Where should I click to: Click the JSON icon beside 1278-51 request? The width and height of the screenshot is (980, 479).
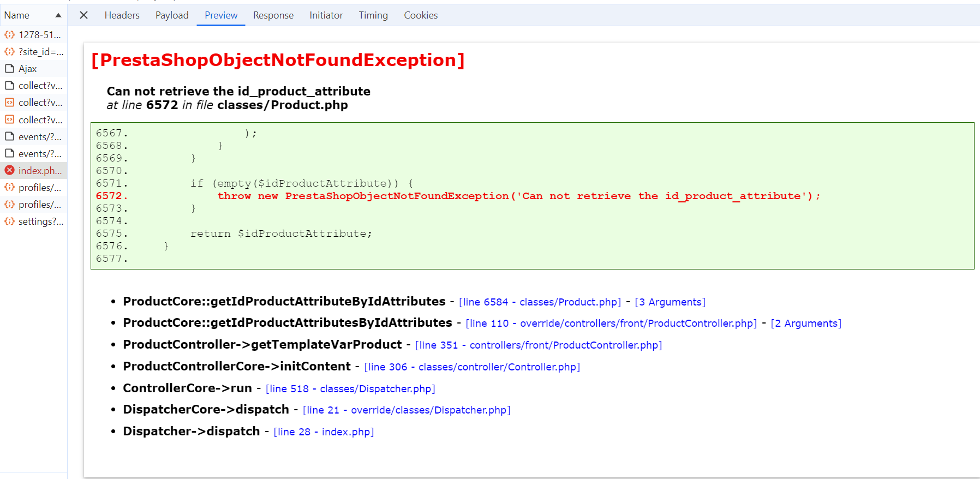coord(9,35)
